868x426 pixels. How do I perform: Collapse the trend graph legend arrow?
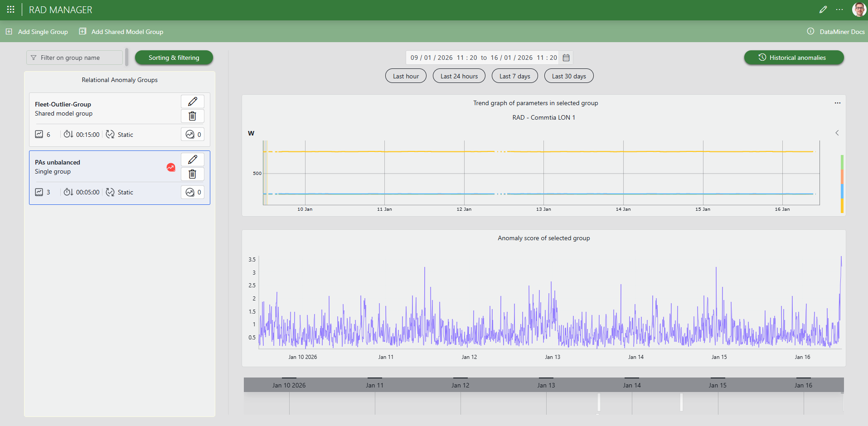pos(837,133)
